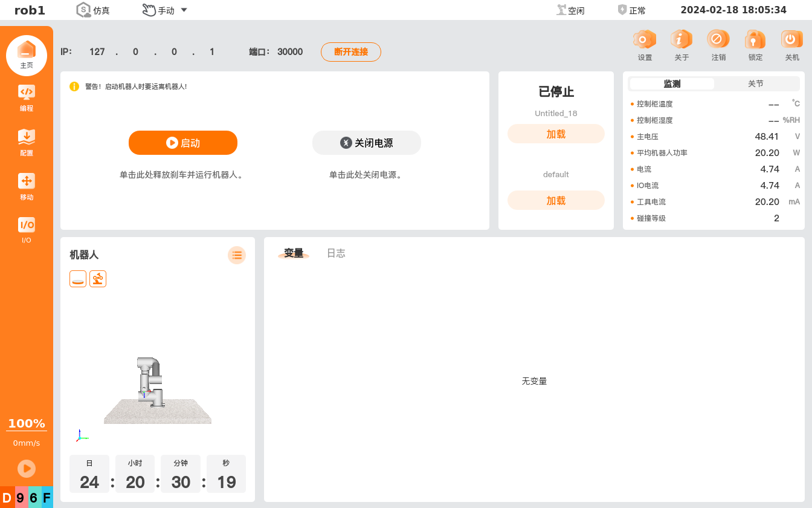Select the 变量 variables tab
The width and height of the screenshot is (812, 508).
coord(294,253)
